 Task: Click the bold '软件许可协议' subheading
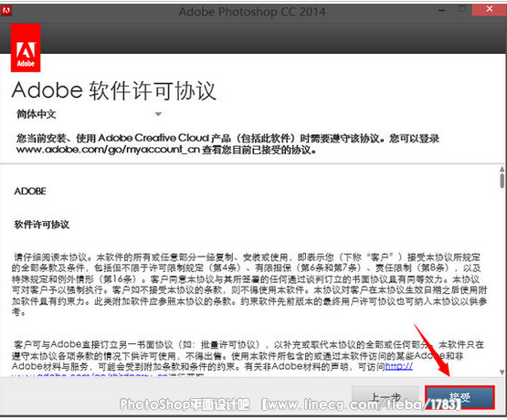(42, 225)
